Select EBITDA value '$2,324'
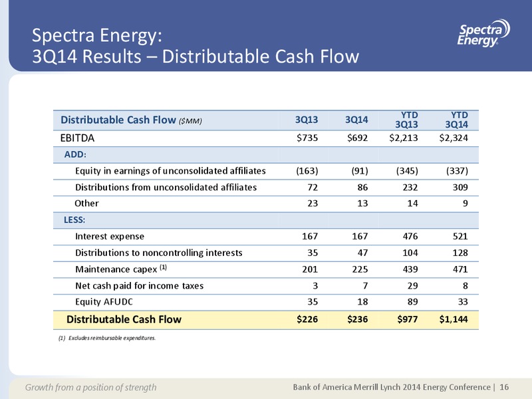 coord(454,138)
